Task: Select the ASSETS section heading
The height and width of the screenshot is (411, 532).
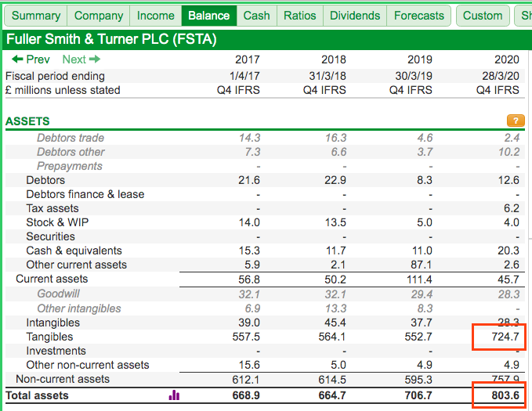Action: click(x=27, y=121)
